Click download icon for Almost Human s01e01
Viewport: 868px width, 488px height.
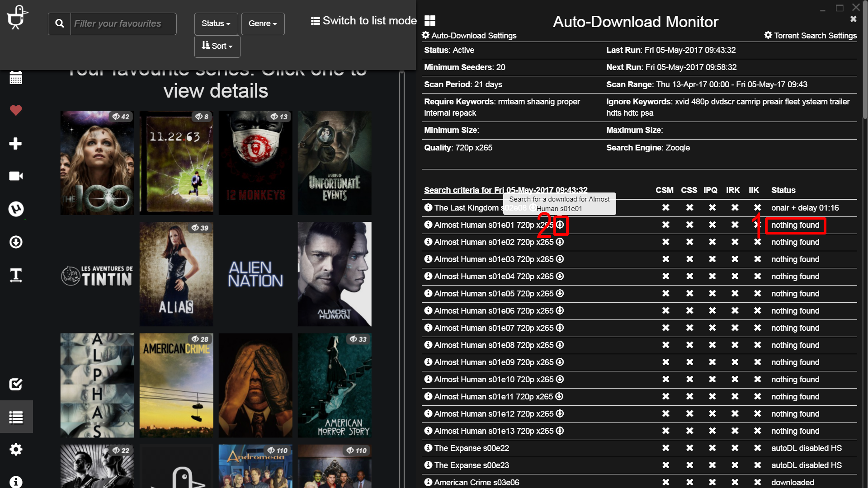pyautogui.click(x=560, y=225)
